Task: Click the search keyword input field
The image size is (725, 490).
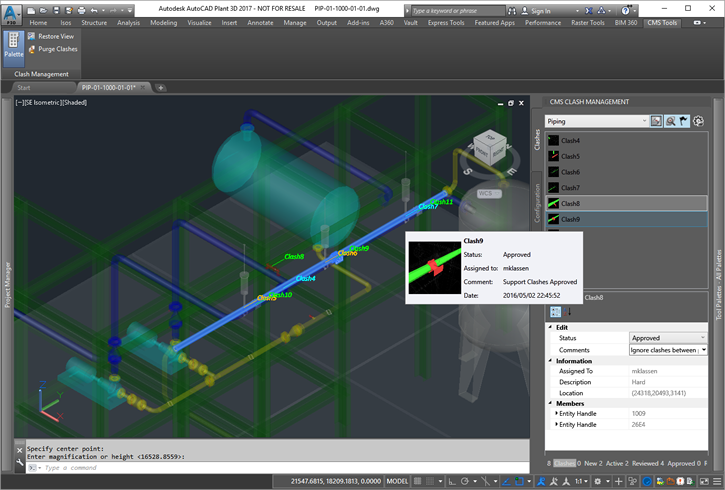Action: click(458, 11)
